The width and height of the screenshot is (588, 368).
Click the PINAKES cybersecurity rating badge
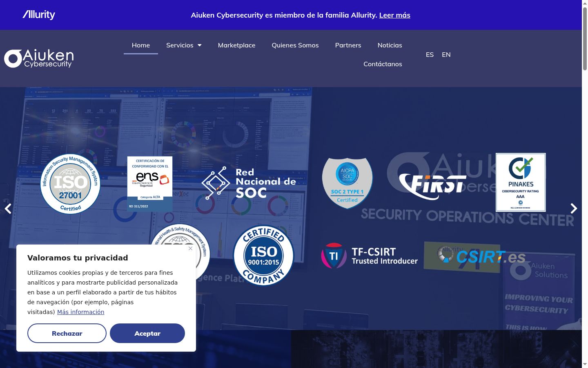[x=521, y=182]
